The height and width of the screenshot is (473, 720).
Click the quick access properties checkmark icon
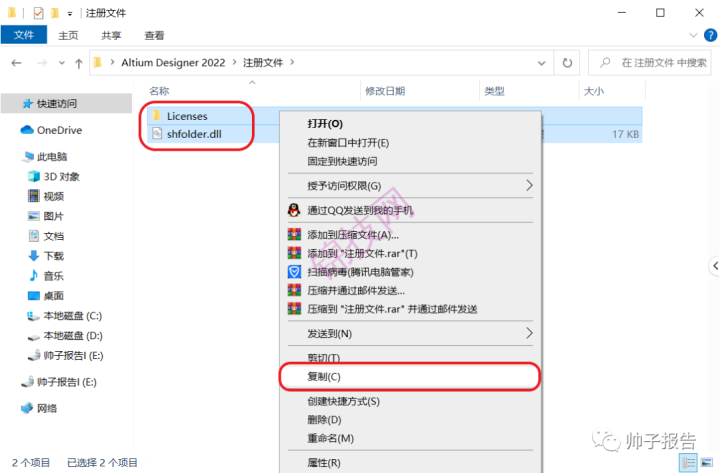pos(39,13)
